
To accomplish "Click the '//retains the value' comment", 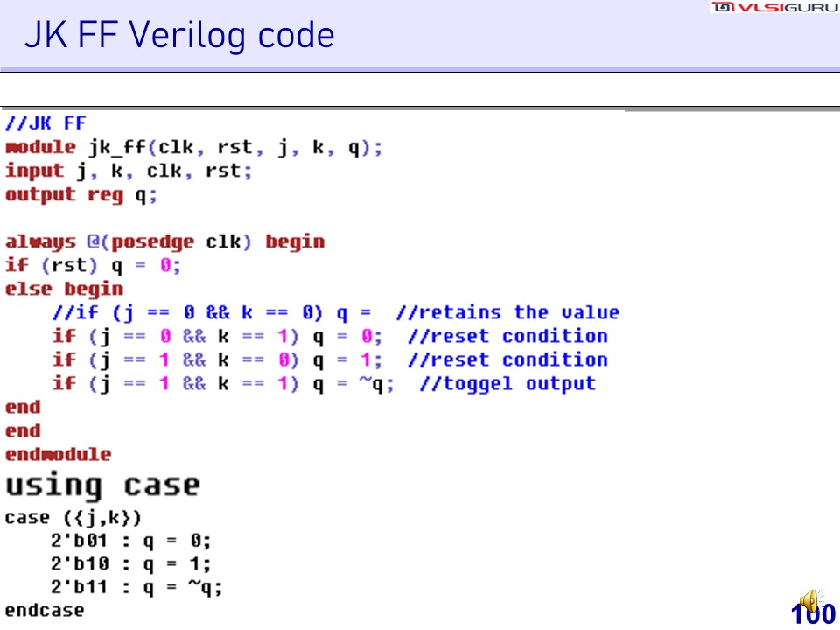I will [507, 312].
